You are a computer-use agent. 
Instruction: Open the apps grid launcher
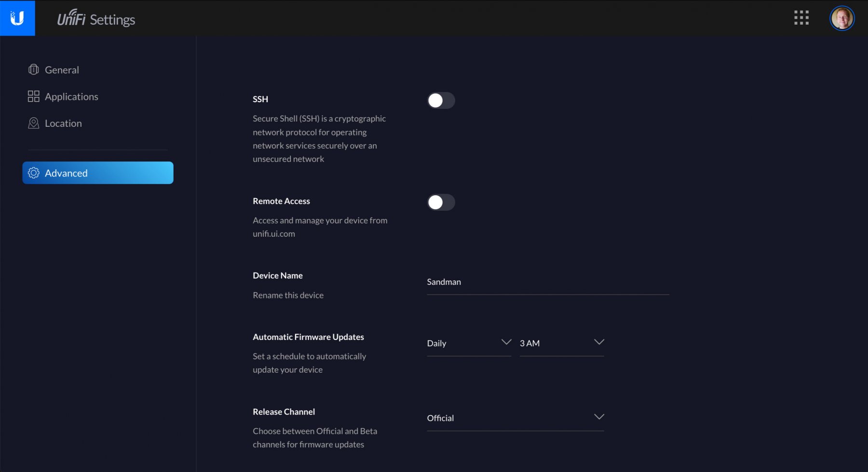point(801,18)
